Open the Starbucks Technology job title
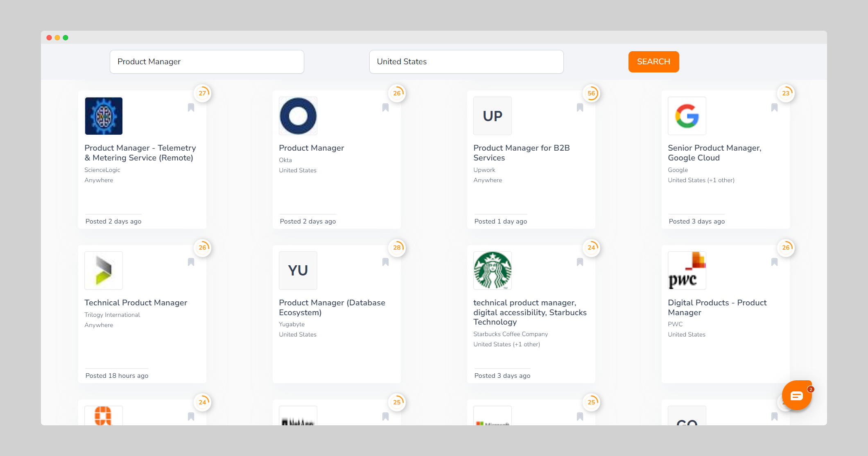 (x=530, y=312)
